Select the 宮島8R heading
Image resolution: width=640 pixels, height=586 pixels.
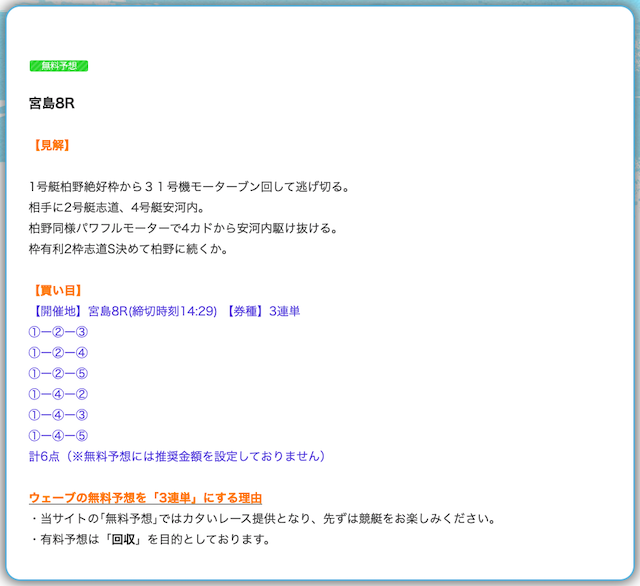point(52,103)
